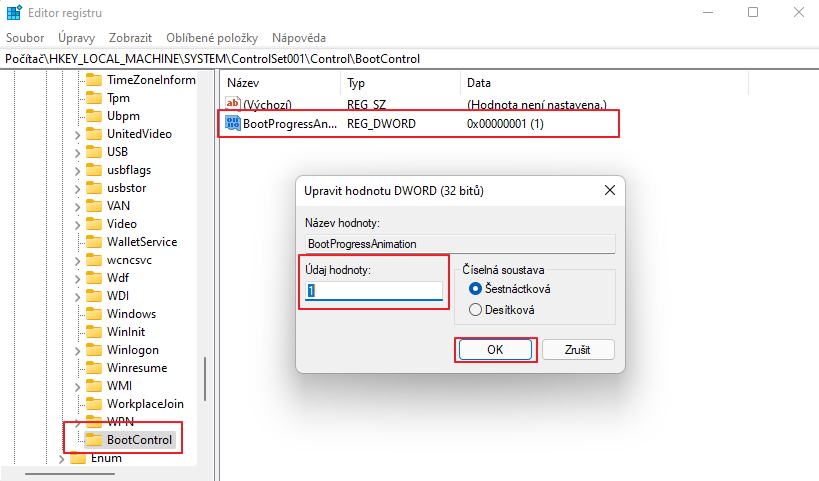
Task: Expand the Video key chevron
Action: point(78,224)
